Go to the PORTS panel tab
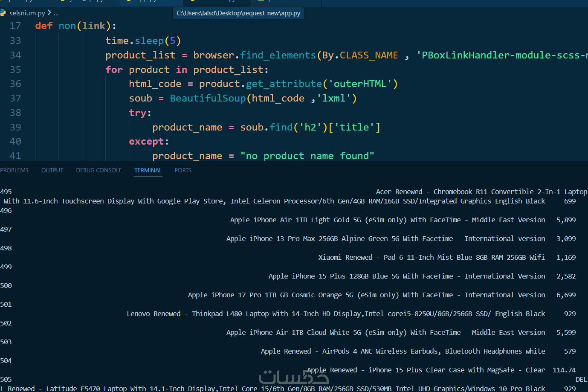 pos(183,170)
